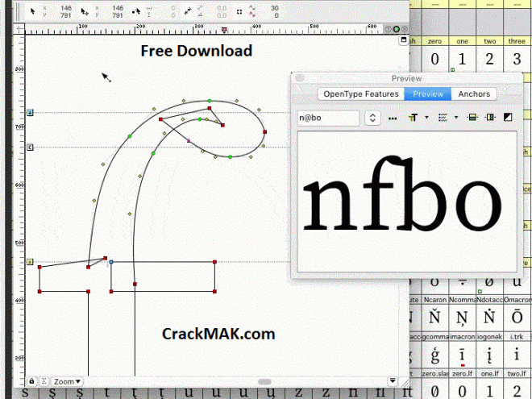Click the red node at curve's right extreme
Viewport: 532px width, 399px height.
pyautogui.click(x=264, y=131)
